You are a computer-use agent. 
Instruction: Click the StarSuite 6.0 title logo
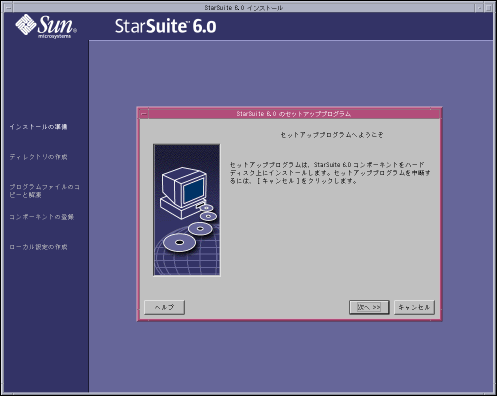(166, 26)
